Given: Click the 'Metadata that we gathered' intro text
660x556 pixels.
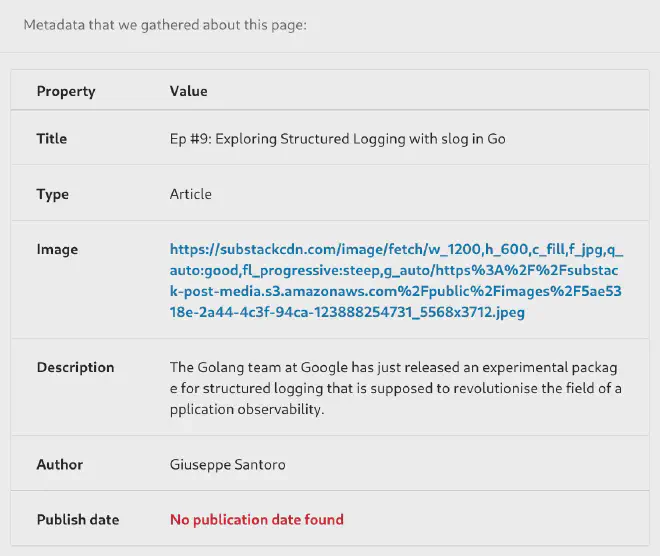Looking at the screenshot, I should tap(165, 24).
